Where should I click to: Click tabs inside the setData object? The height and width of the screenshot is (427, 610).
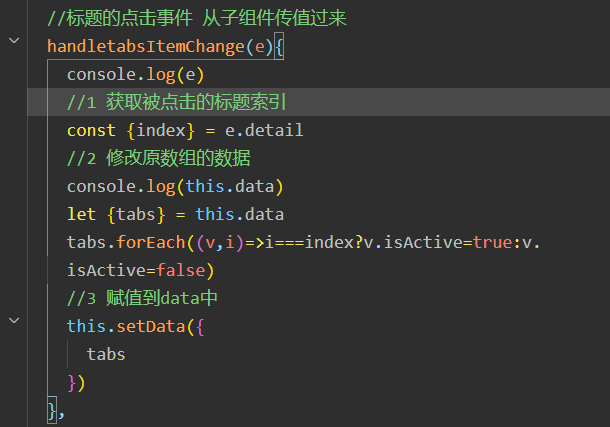[106, 354]
